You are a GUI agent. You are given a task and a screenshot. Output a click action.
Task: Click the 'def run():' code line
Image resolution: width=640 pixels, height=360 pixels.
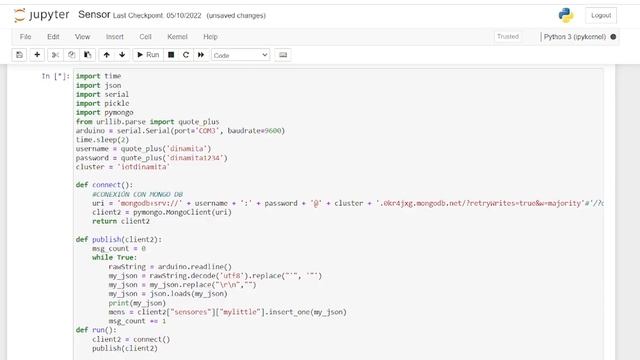click(x=96, y=330)
